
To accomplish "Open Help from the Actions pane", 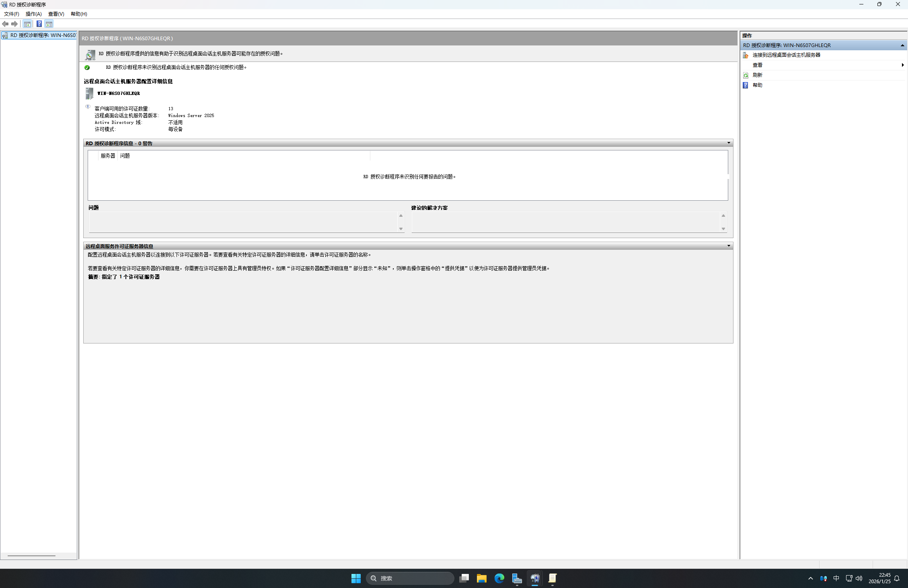I will tap(757, 85).
